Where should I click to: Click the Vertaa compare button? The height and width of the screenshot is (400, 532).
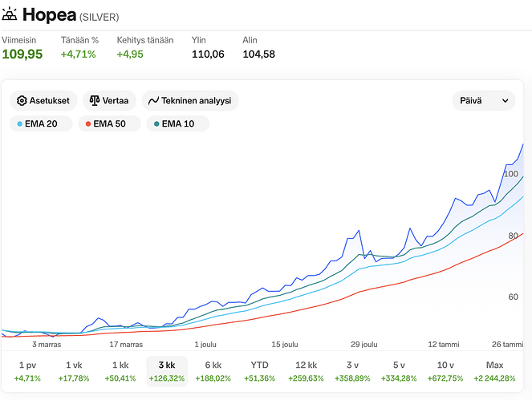pos(109,101)
